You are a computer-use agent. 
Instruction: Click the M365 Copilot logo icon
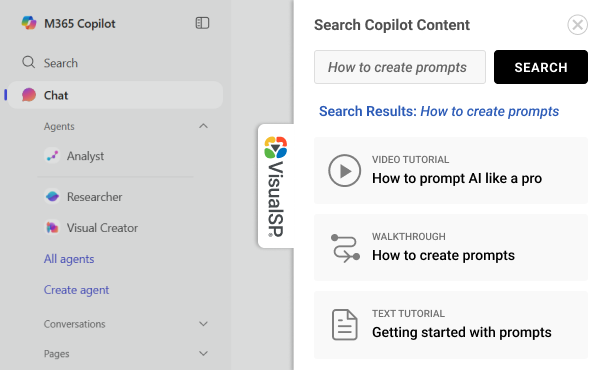pyautogui.click(x=29, y=23)
